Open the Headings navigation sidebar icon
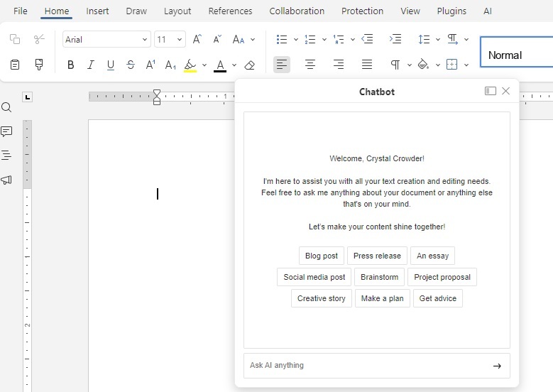 [x=6, y=155]
